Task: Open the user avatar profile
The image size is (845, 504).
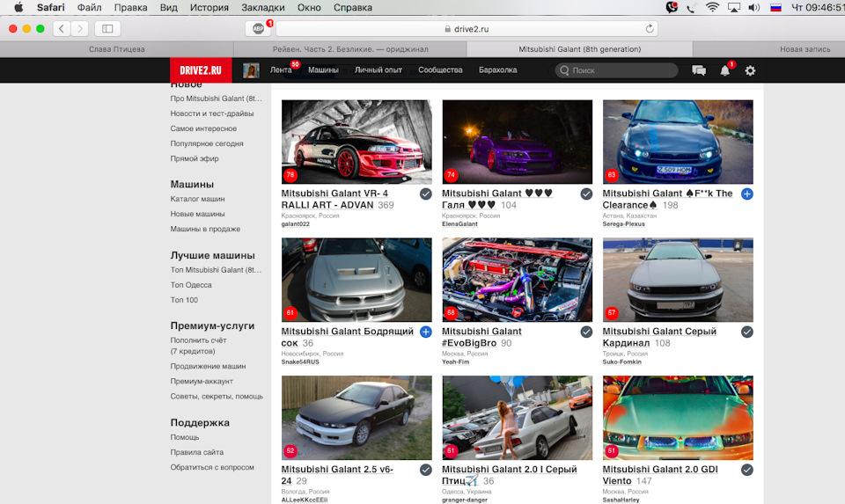Action: click(251, 70)
